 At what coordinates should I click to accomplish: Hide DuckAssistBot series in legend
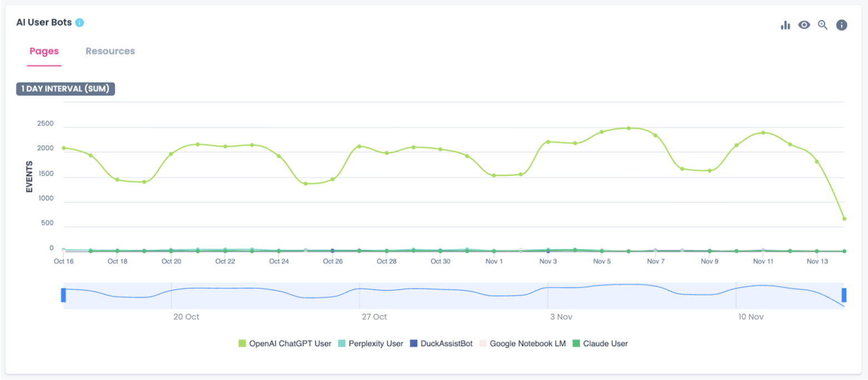click(441, 343)
